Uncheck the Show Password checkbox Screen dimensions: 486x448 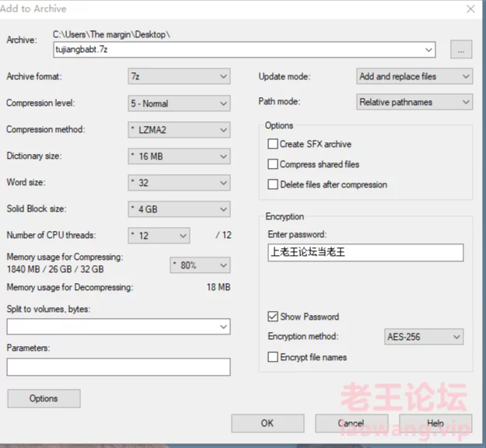coord(272,317)
